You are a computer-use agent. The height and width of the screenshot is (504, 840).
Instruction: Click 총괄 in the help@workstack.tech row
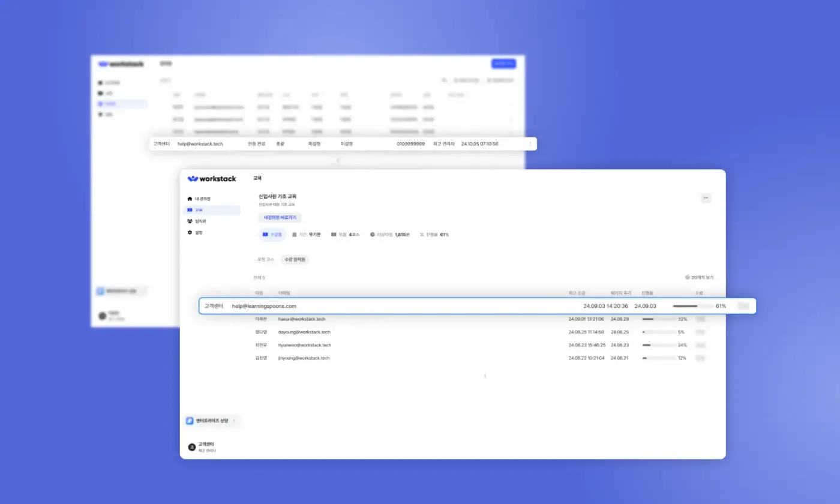[x=280, y=144]
